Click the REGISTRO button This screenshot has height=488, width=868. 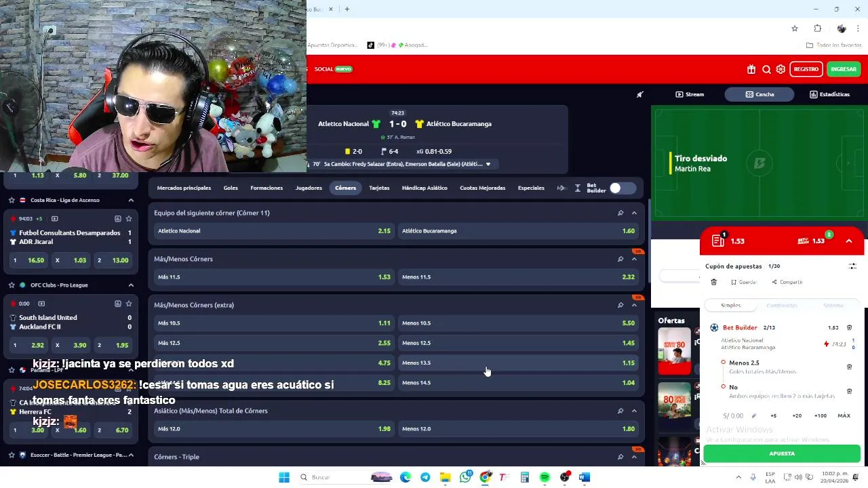806,69
